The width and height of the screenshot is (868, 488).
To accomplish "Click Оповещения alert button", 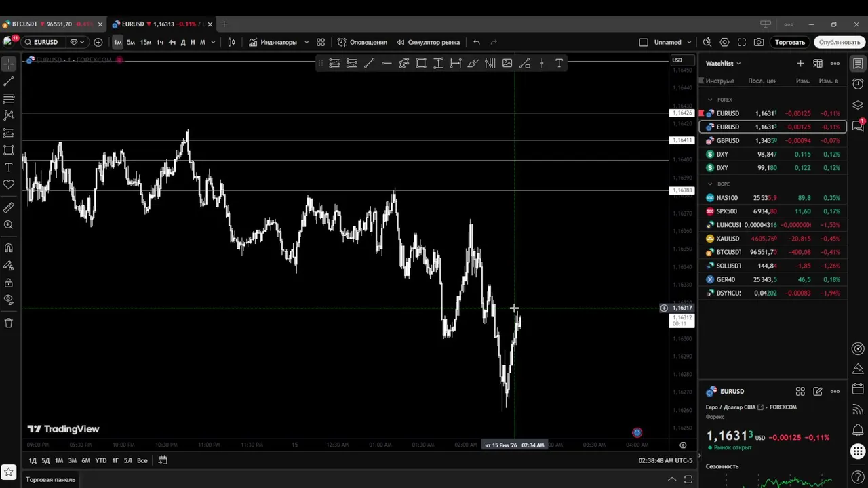I will [x=363, y=42].
